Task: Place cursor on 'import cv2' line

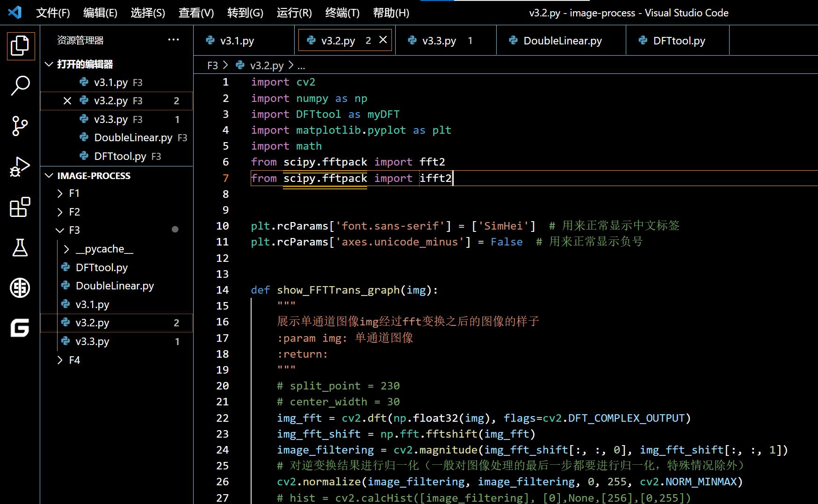Action: click(x=283, y=82)
